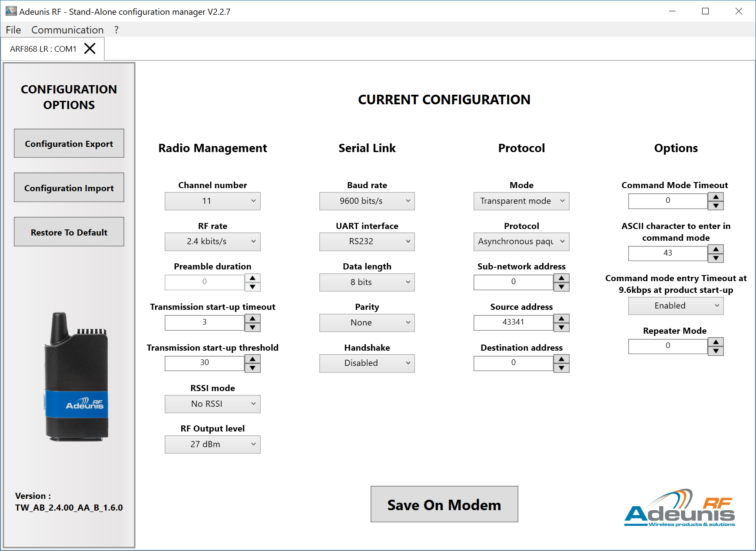Increment the Sub-network address spinner
Viewport: 756px width, 551px height.
(x=561, y=278)
